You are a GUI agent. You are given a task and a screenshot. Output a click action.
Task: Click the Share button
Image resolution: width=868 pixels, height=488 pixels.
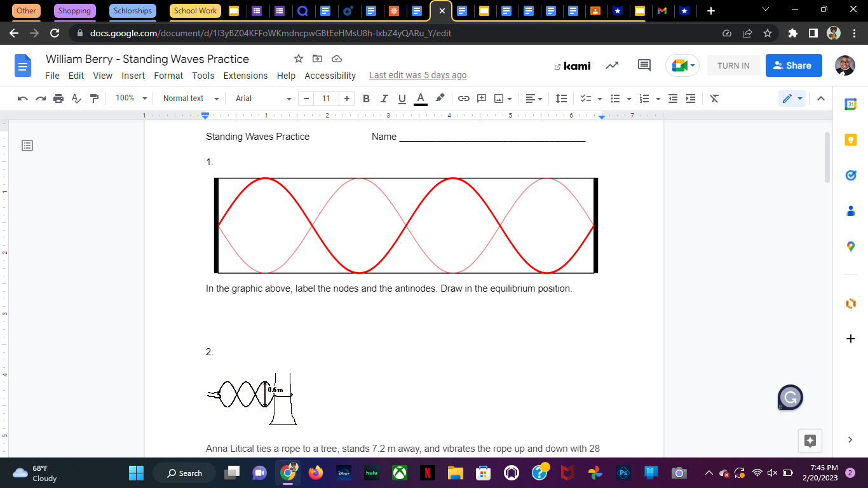click(x=793, y=65)
